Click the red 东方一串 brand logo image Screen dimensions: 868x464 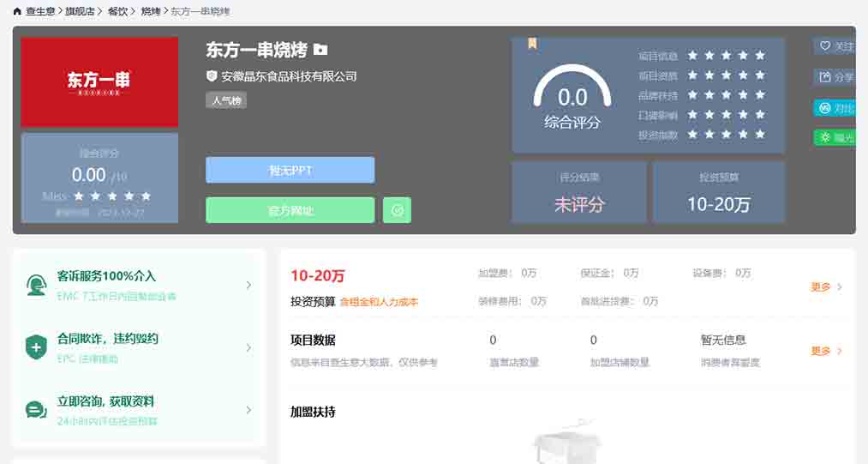99,81
